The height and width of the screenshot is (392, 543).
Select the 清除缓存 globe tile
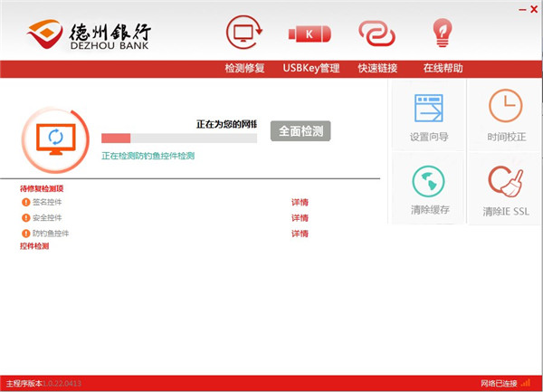pyautogui.click(x=428, y=189)
